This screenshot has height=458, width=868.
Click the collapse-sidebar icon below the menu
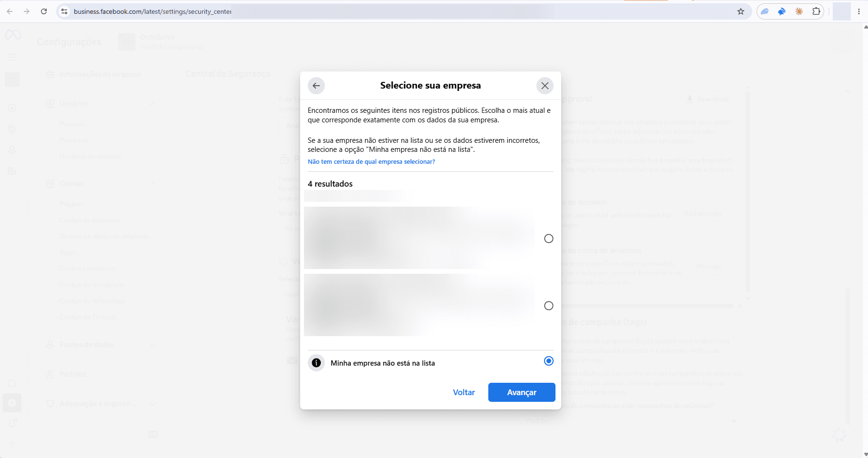pyautogui.click(x=153, y=434)
